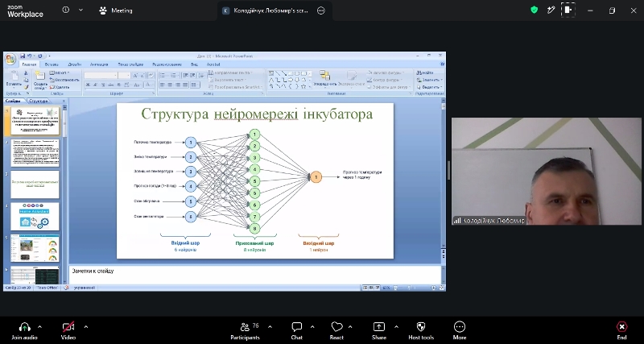Expand the audio options arrow beside Join audio
This screenshot has width=644, height=344.
pyautogui.click(x=39, y=327)
